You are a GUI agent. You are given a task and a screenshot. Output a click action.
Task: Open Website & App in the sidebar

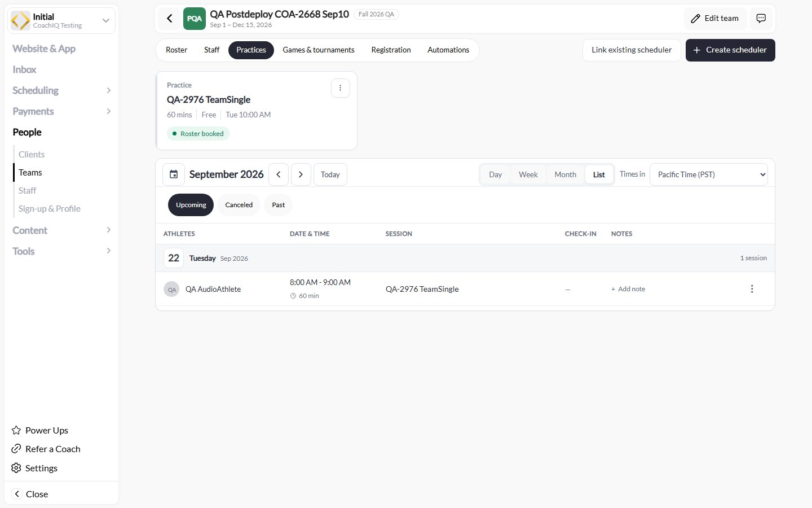(44, 49)
